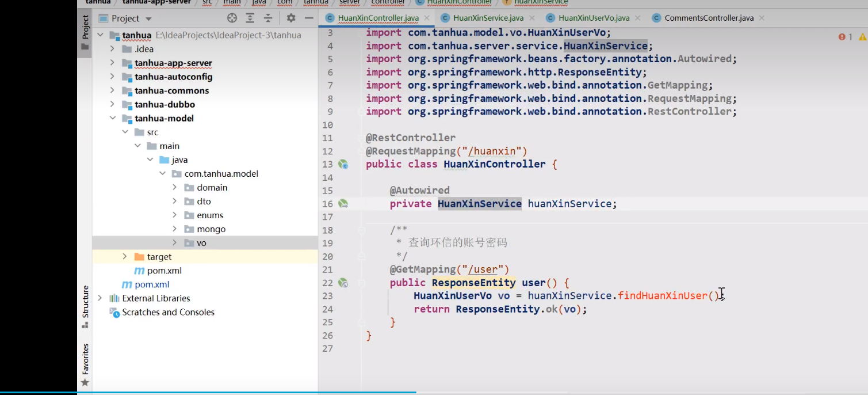Click the expand all icon in Project panel
This screenshot has height=395, width=868.
point(250,18)
